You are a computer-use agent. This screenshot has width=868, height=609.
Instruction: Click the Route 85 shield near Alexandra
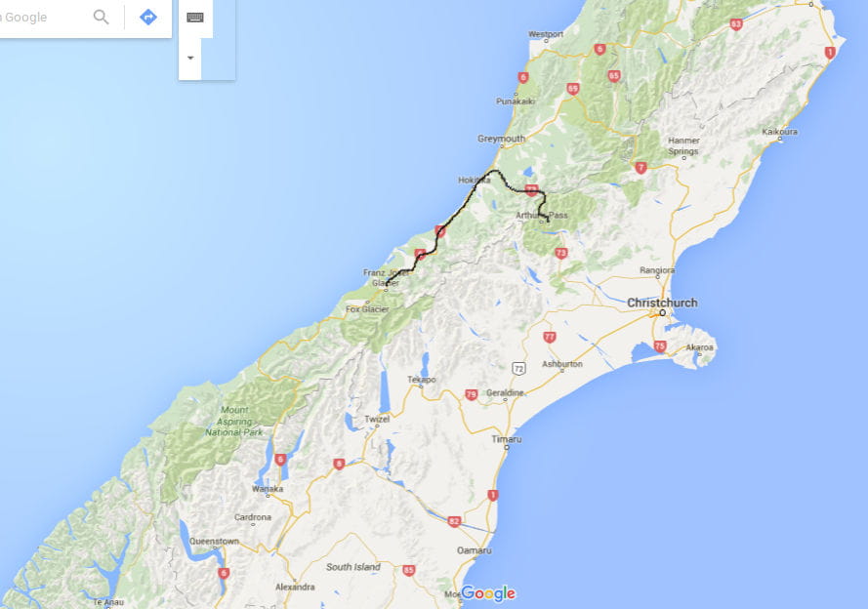[408, 570]
